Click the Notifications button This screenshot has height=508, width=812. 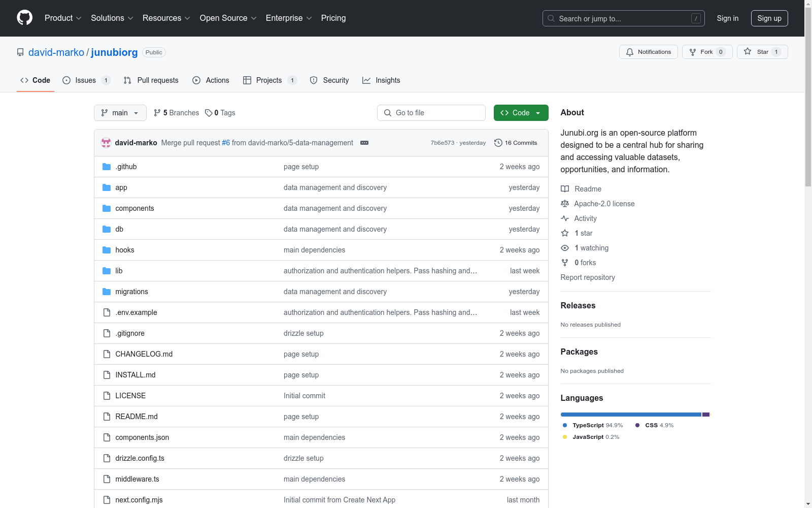tap(649, 52)
